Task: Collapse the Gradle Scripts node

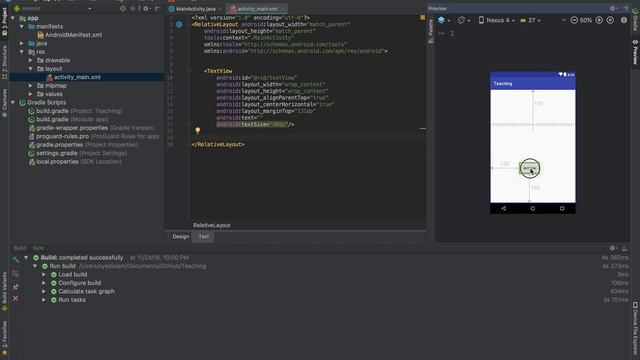Action: click(13, 102)
